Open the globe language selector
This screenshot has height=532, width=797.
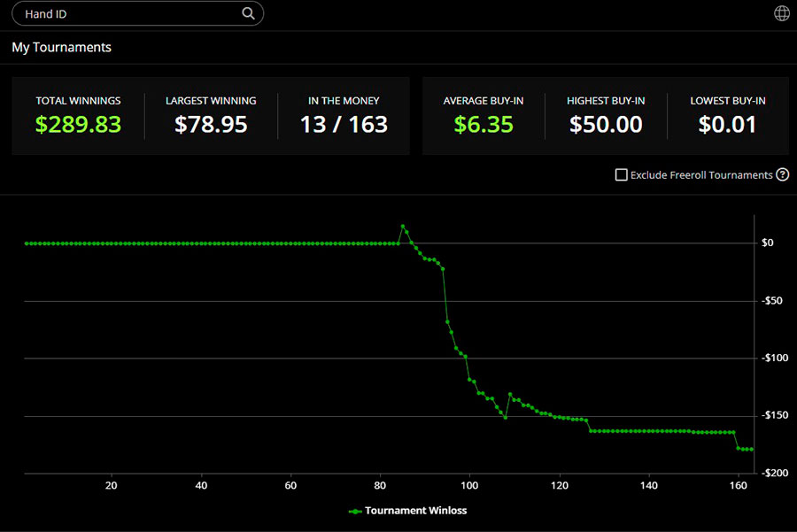click(x=781, y=13)
